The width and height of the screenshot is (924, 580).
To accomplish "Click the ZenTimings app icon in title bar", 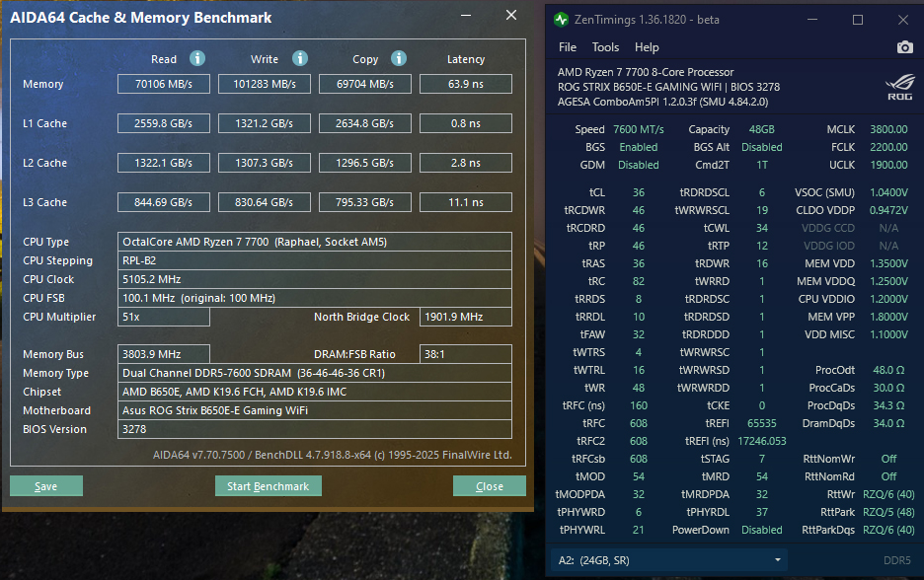I will (561, 20).
